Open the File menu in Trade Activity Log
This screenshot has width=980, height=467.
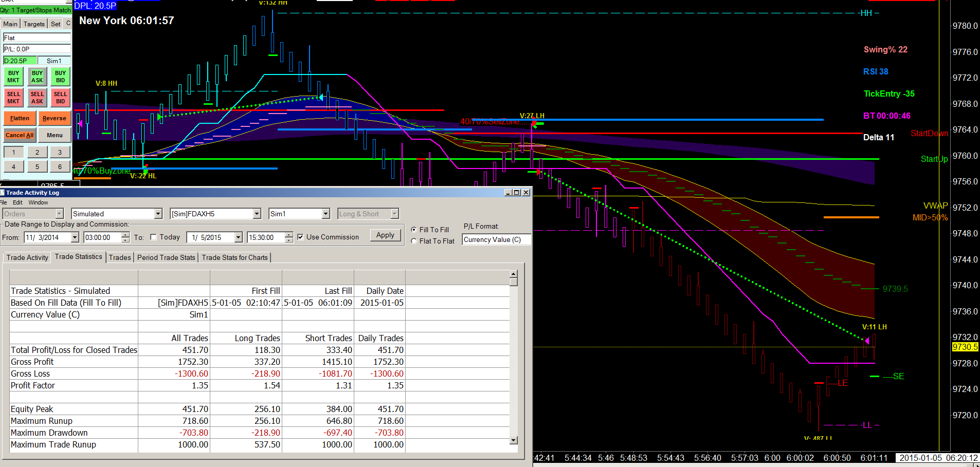(x=4, y=202)
